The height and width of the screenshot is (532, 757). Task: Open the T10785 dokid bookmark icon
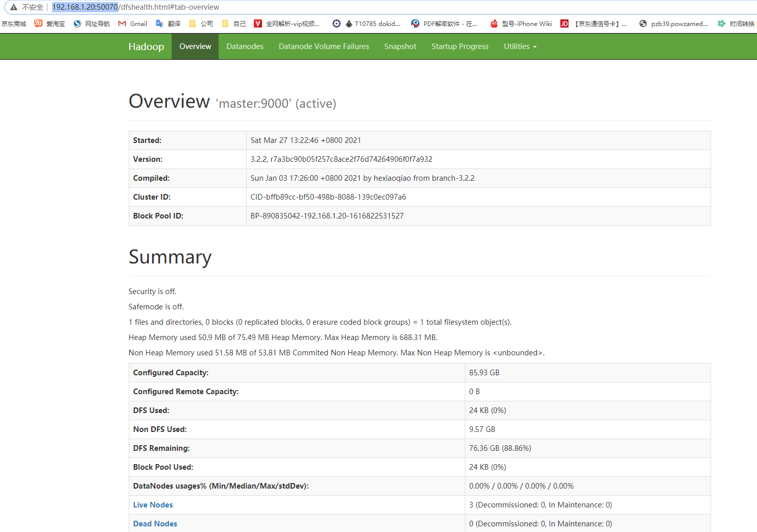[x=349, y=23]
